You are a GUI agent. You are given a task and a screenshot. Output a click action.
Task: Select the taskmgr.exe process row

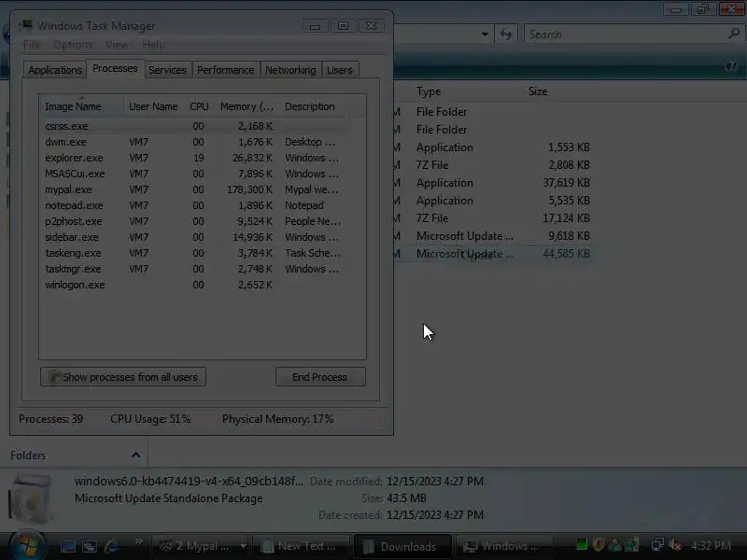point(194,269)
